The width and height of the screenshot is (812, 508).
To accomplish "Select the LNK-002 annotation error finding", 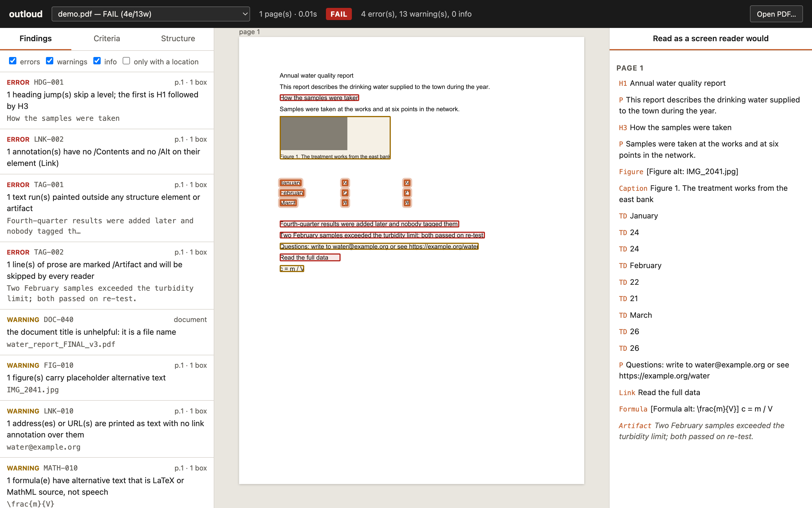I will click(107, 152).
